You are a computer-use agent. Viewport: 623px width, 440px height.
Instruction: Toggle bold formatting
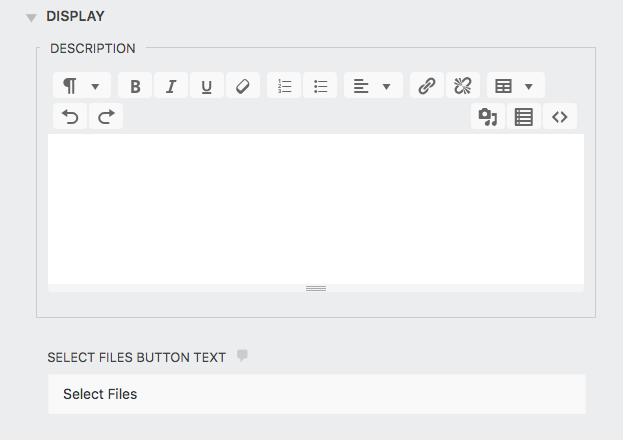click(x=135, y=85)
